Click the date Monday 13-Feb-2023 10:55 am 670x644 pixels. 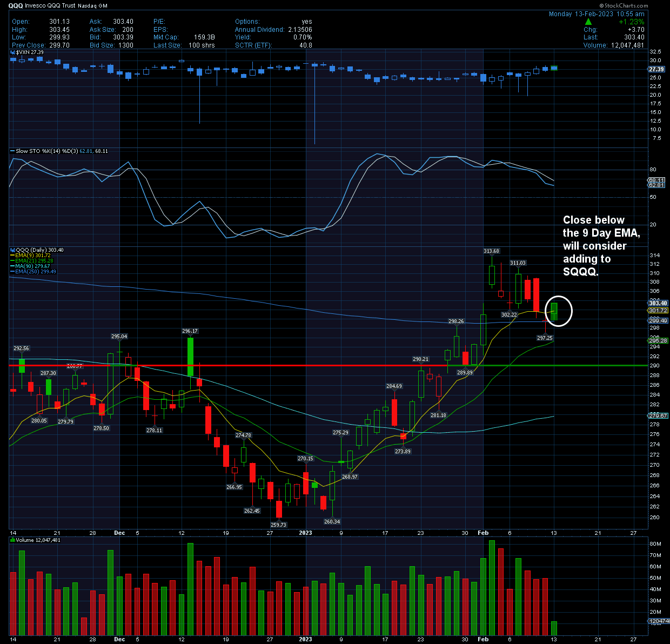click(597, 14)
